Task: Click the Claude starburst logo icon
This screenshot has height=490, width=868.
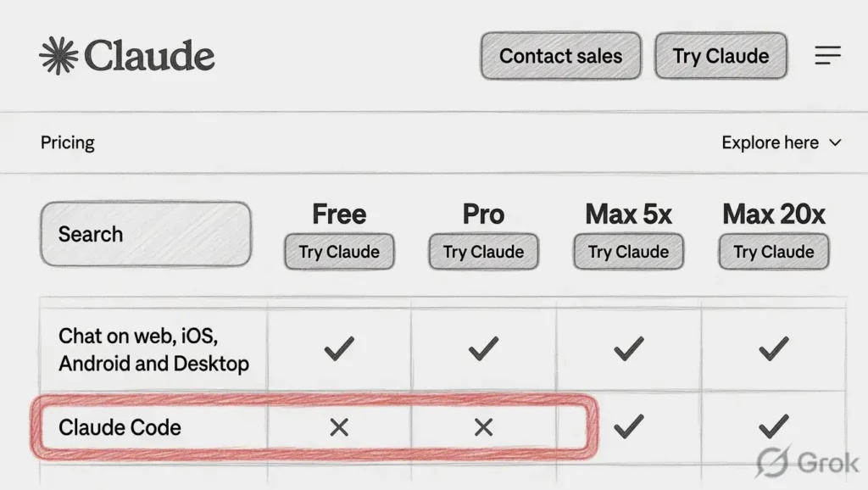Action: coord(58,56)
